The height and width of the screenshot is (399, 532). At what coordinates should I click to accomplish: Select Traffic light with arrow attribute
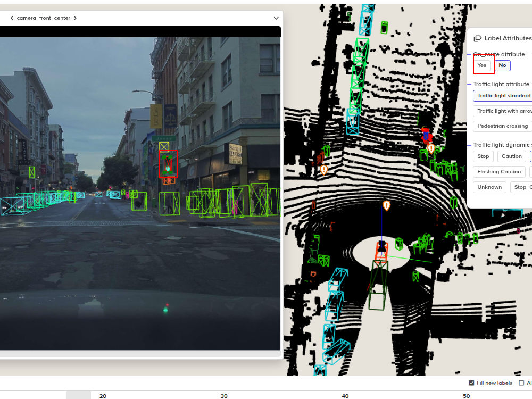pyautogui.click(x=503, y=111)
